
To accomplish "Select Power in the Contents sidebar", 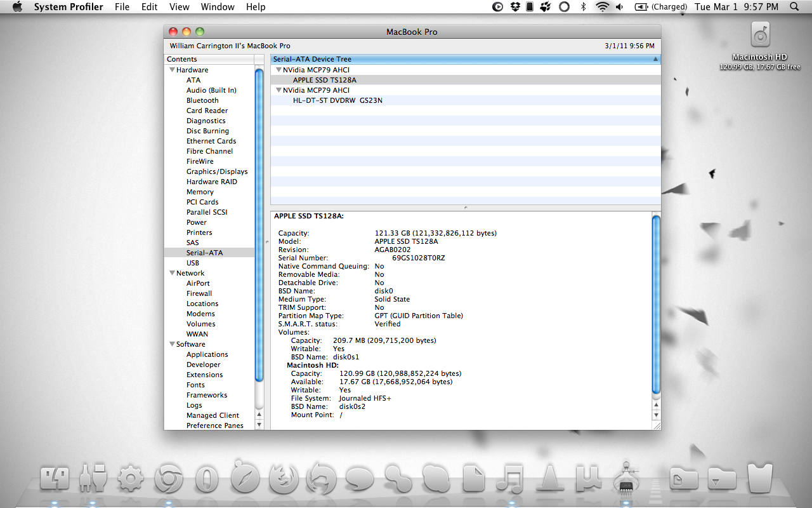I will click(x=197, y=222).
